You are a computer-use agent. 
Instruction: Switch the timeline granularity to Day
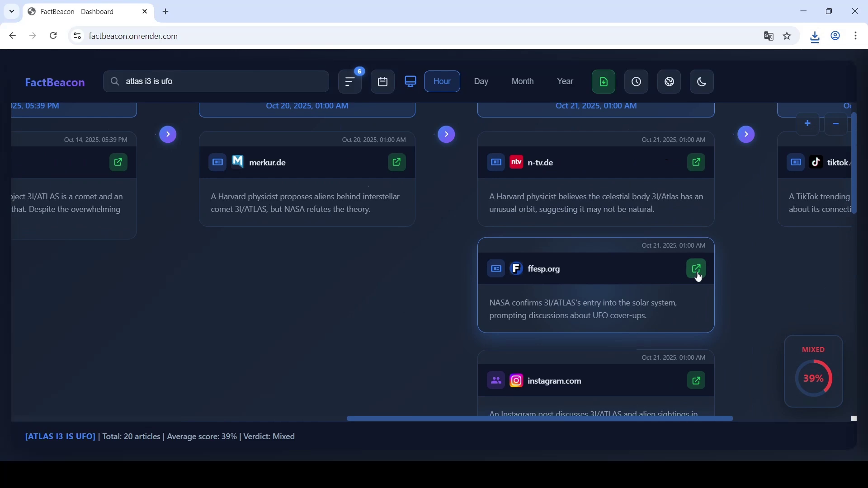tap(481, 81)
